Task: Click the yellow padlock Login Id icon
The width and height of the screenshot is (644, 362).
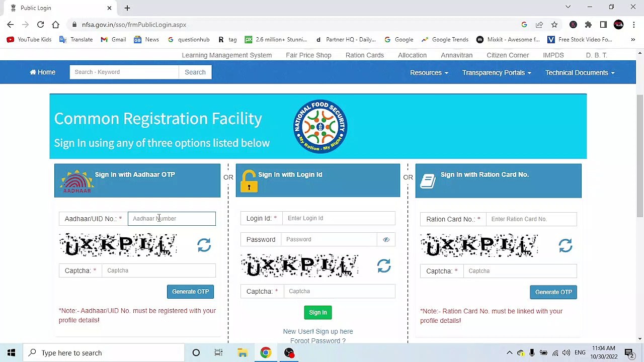Action: tap(249, 181)
